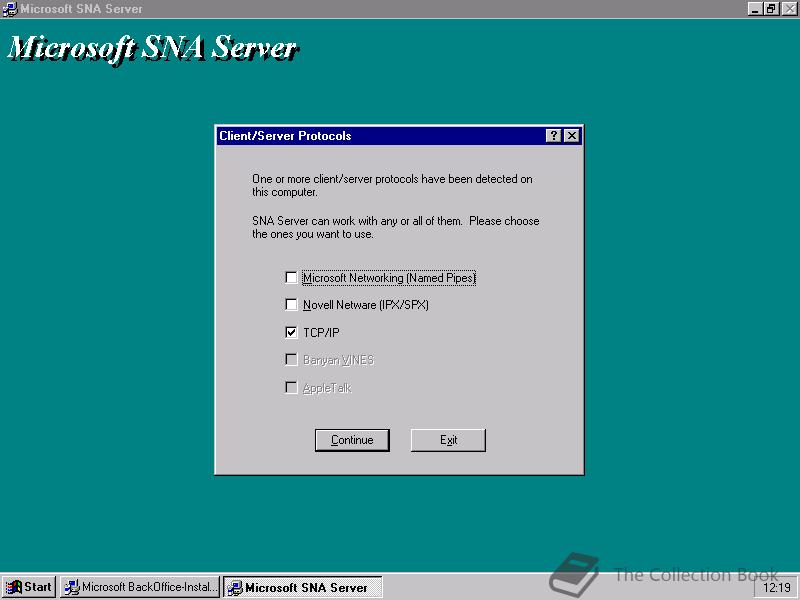
Task: Uncheck the TCP/IP protocol checkbox
Action: coord(291,333)
